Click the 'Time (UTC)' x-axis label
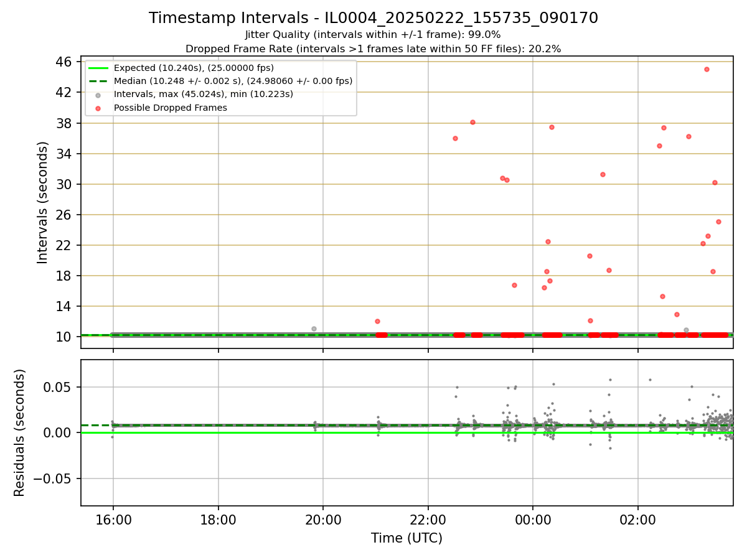Viewport: 747px width, 560px height. click(406, 538)
